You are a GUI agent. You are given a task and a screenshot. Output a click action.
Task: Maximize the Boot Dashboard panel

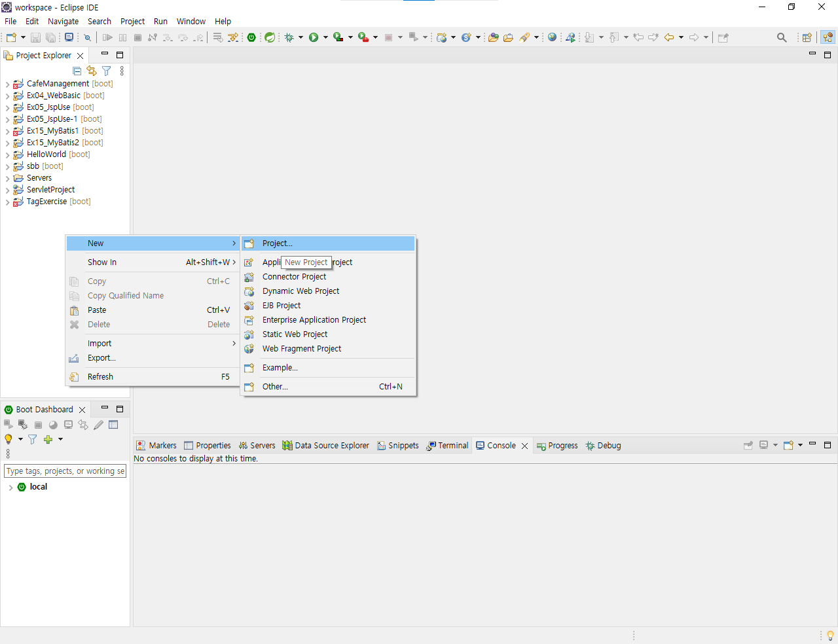[x=120, y=408]
